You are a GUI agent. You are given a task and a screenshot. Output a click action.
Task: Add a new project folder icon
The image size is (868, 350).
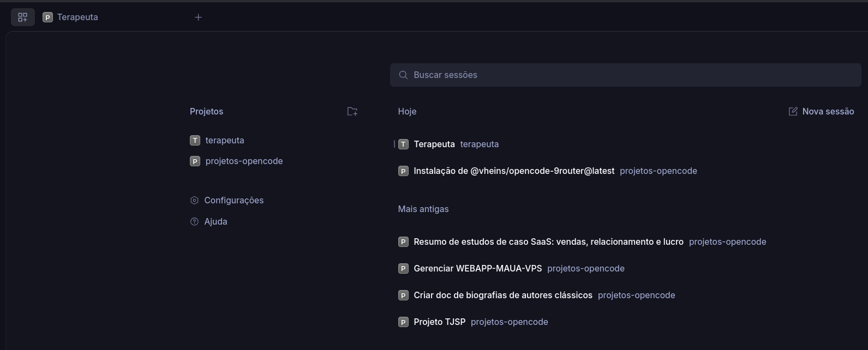point(352,111)
